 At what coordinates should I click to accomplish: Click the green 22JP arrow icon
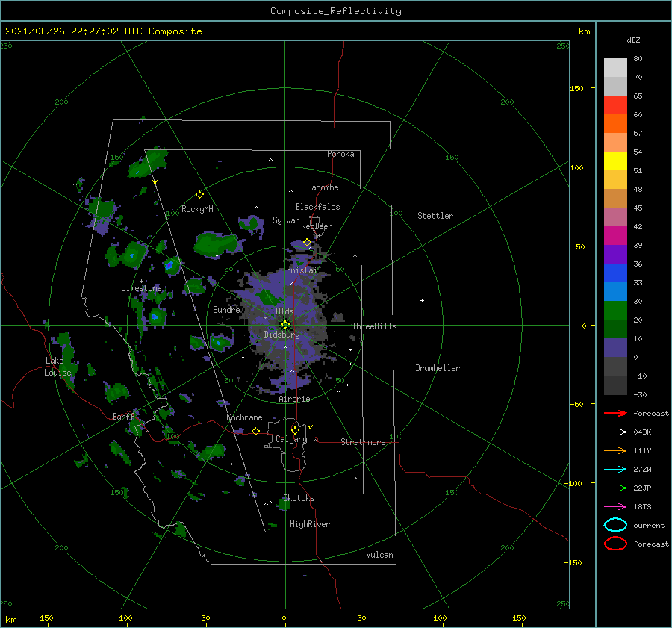click(x=615, y=488)
